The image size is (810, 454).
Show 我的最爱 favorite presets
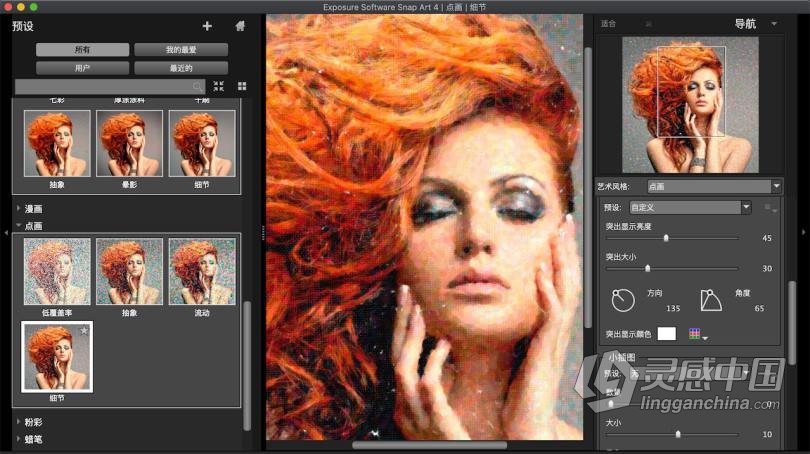coord(181,50)
